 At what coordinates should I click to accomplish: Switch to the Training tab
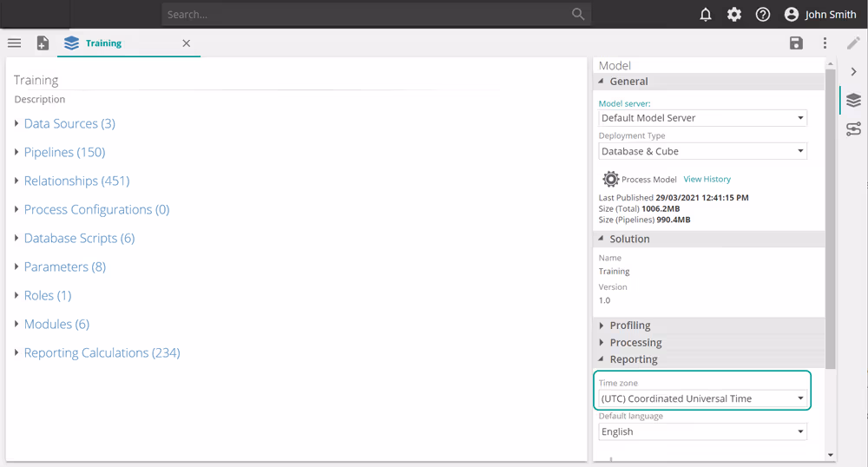click(x=103, y=43)
